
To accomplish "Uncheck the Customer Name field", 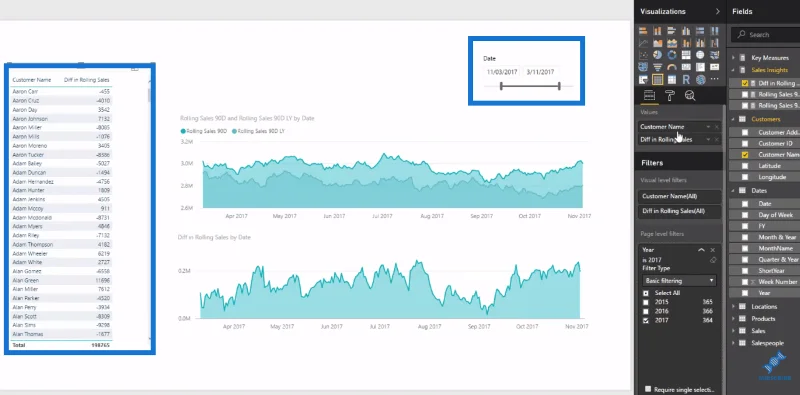I will tap(745, 155).
